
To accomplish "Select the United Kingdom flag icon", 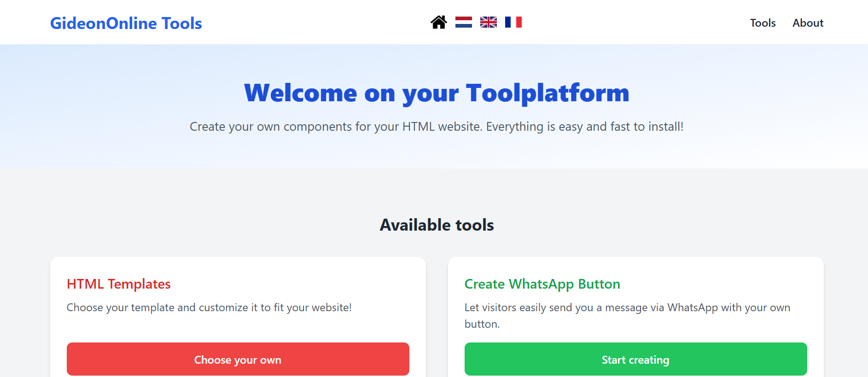I will (x=489, y=22).
